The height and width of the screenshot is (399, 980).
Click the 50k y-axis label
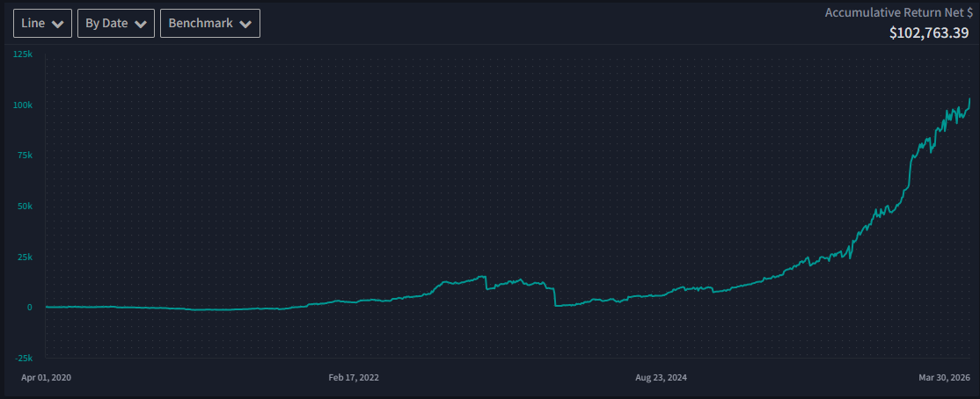pyautogui.click(x=25, y=206)
